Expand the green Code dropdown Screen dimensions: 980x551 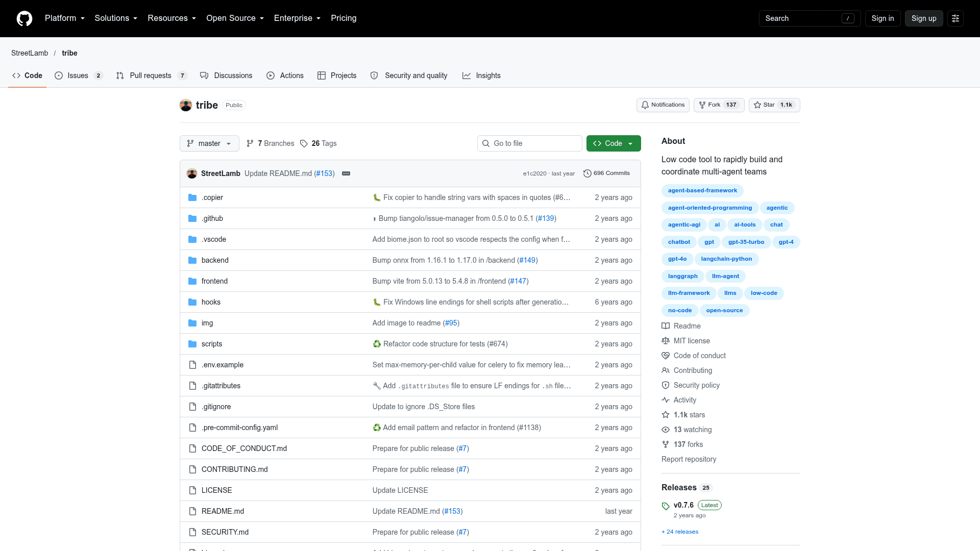614,143
